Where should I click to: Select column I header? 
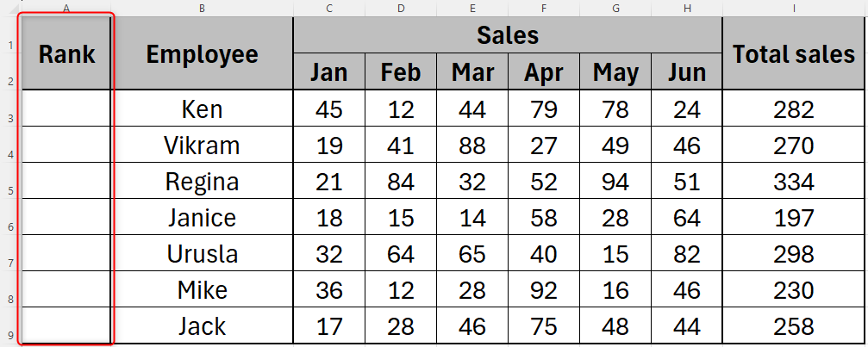[793, 8]
